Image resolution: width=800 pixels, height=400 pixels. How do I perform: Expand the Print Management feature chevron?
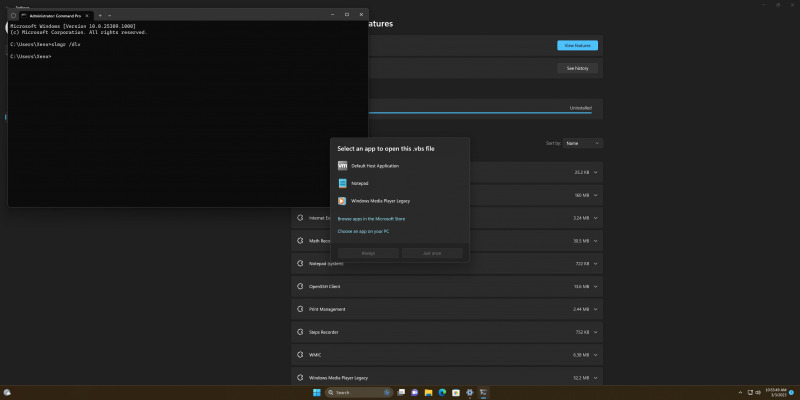(x=596, y=309)
